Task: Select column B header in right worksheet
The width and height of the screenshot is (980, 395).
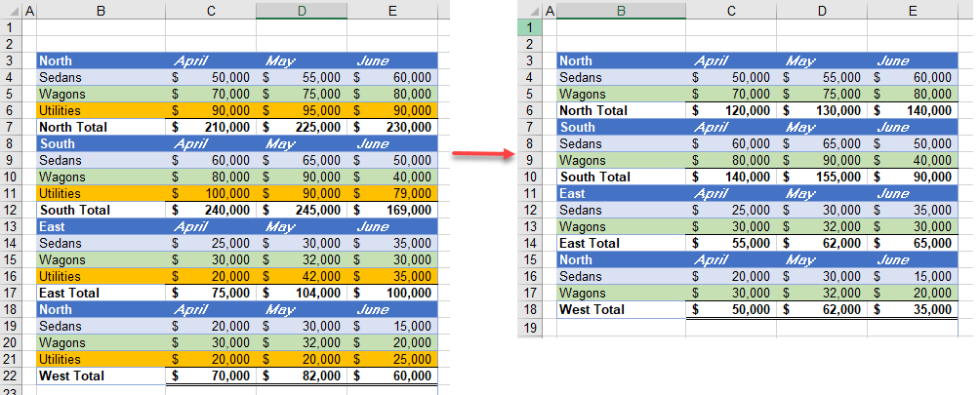Action: [621, 11]
